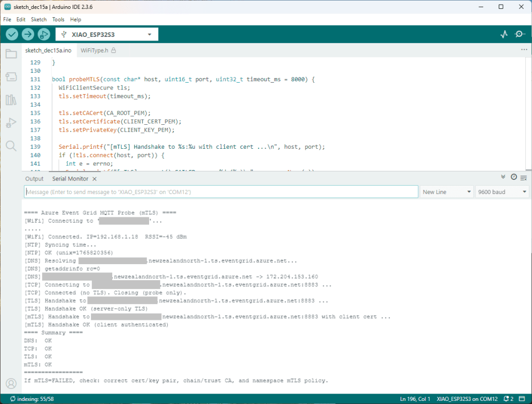Open the XIAO_ESP32S3 board selector dropdown
This screenshot has height=404, width=532.
coord(107,34)
